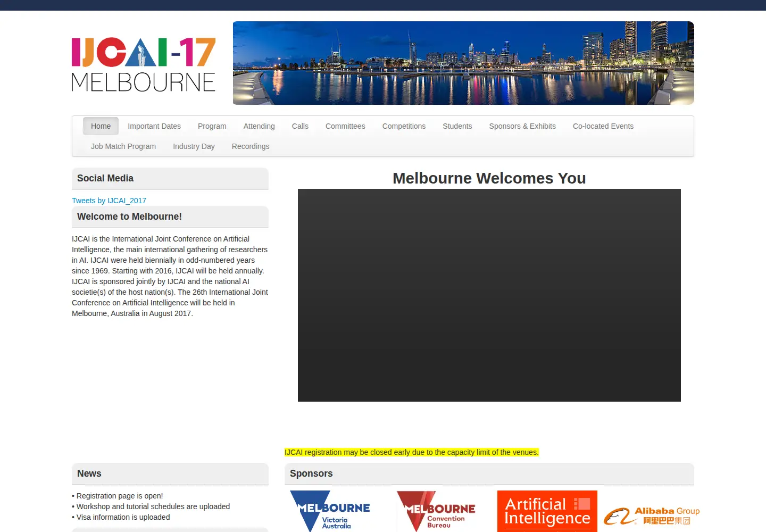Click the highlighted registration capacity notice

(x=412, y=452)
